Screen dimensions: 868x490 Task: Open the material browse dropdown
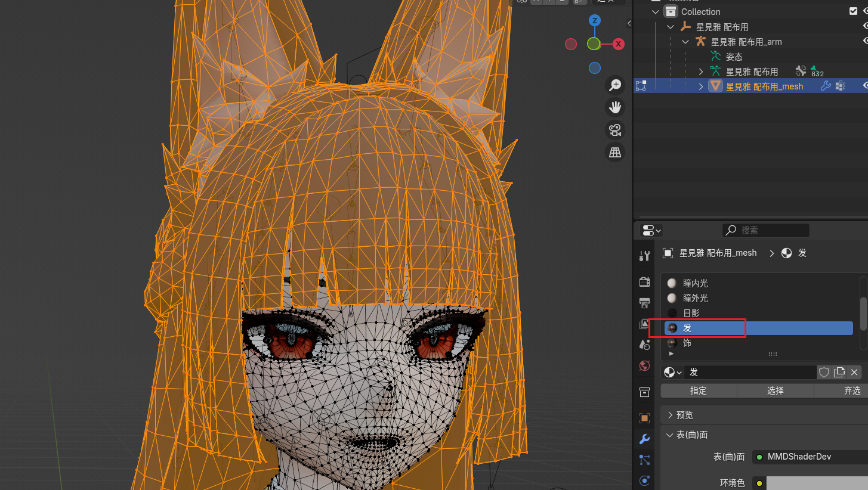point(673,372)
